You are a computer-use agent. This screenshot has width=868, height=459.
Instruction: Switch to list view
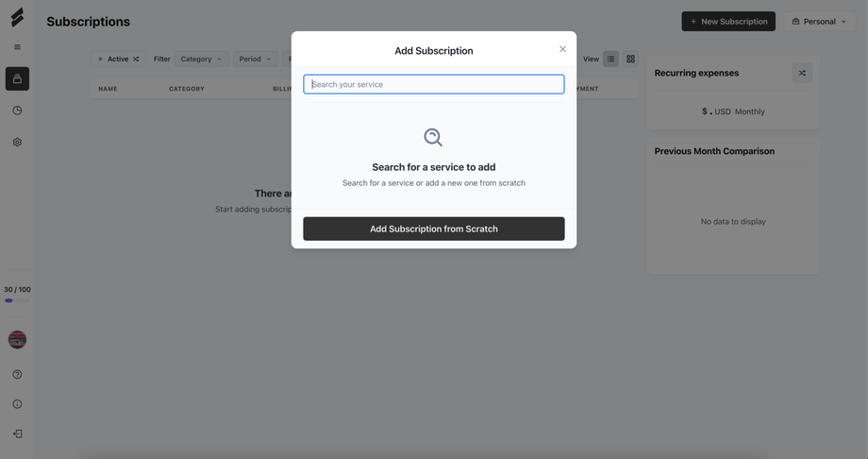tap(610, 59)
